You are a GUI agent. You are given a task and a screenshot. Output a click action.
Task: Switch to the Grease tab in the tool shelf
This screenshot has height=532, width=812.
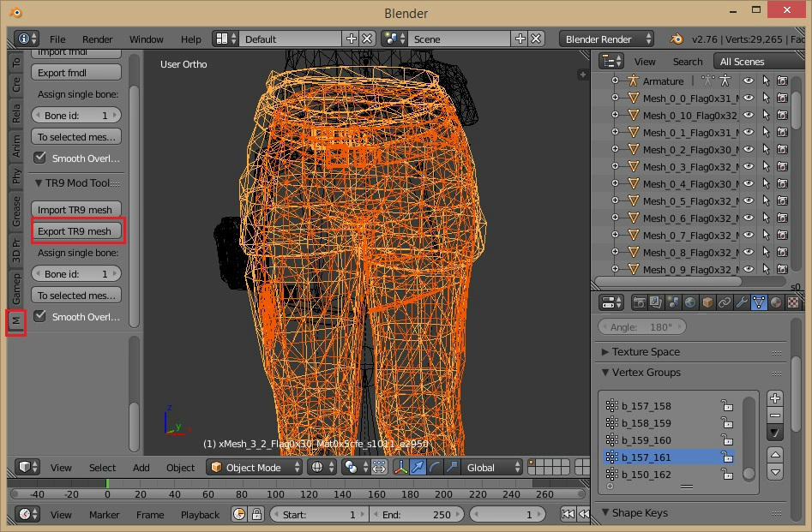point(16,212)
